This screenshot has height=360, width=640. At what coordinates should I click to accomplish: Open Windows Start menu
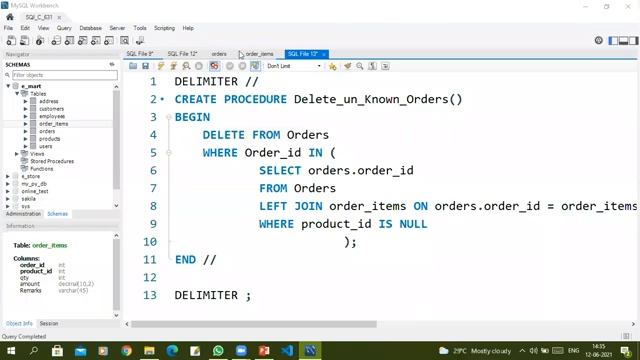click(11, 351)
